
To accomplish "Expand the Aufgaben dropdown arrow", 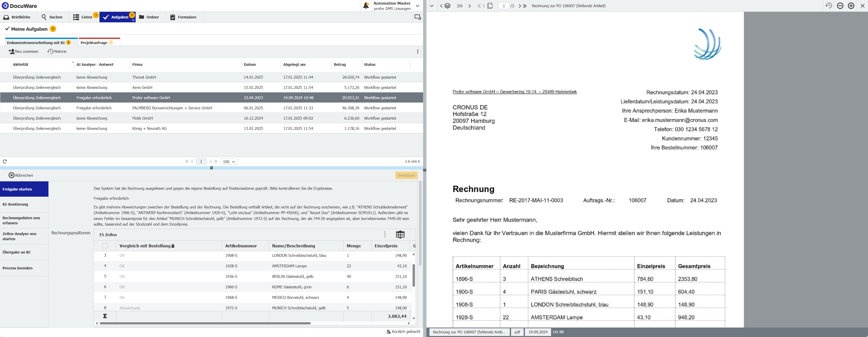I will 133,20.
